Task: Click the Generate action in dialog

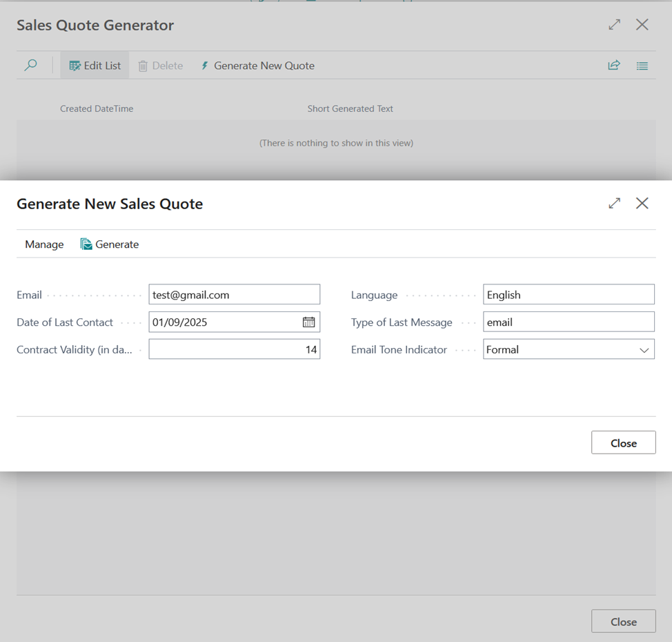Action: pyautogui.click(x=110, y=244)
